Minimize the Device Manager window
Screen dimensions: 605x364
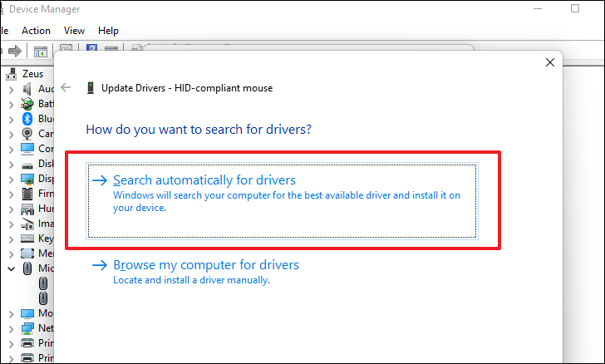[x=538, y=8]
